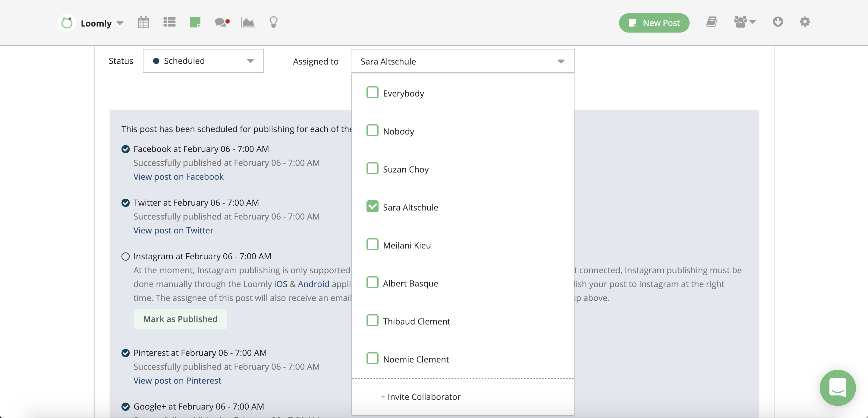Click the light bulb ideas icon

pyautogui.click(x=273, y=22)
